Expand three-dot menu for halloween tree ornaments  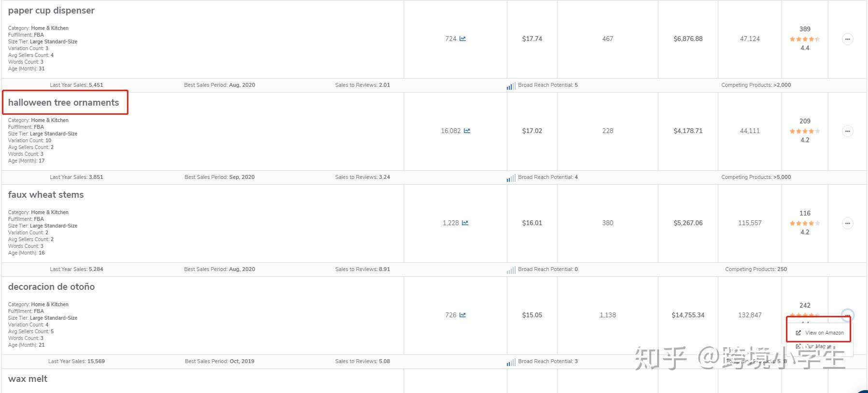point(847,131)
